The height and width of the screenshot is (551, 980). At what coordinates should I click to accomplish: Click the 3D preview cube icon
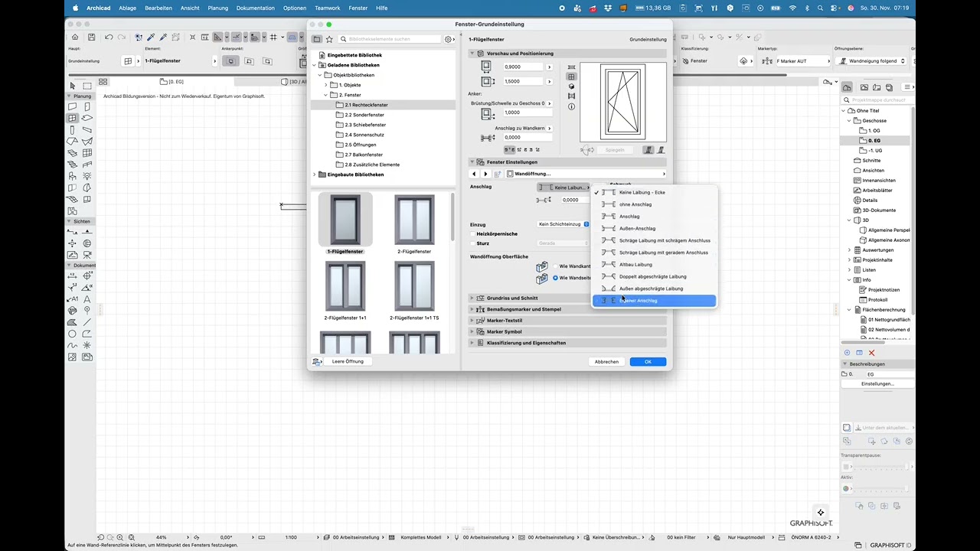tap(571, 86)
